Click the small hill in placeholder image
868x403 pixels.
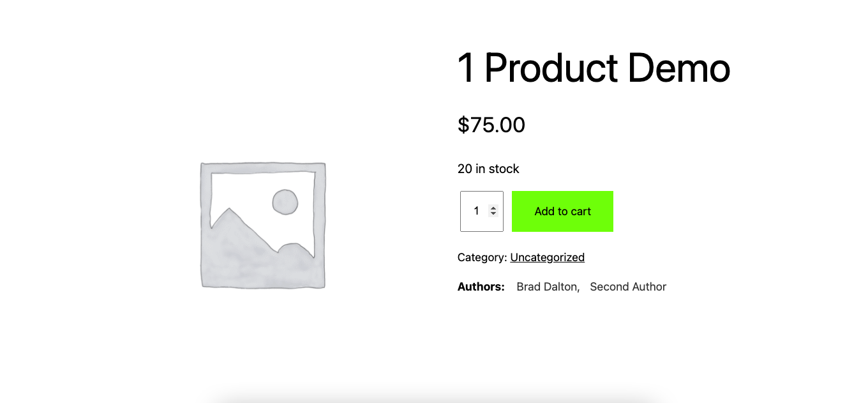pos(295,250)
